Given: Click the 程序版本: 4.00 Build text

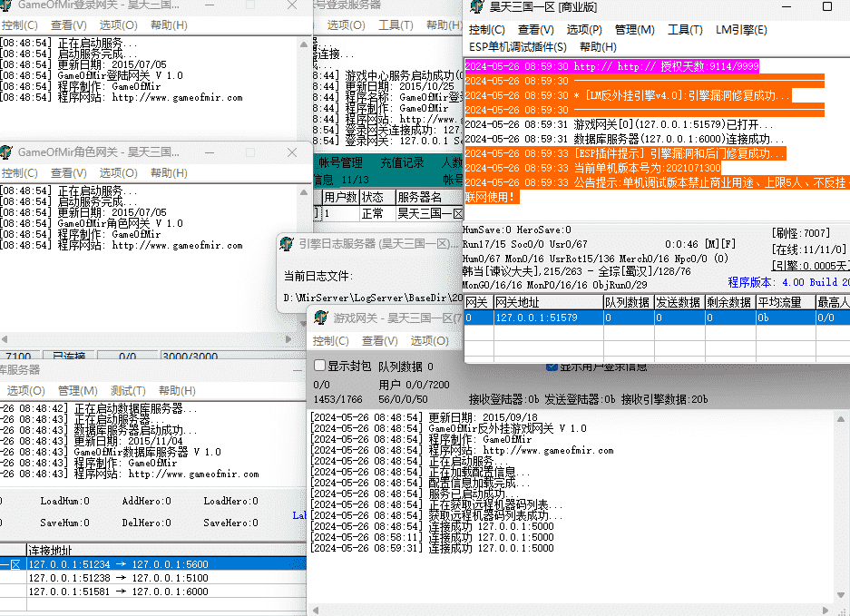Looking at the screenshot, I should [788, 282].
